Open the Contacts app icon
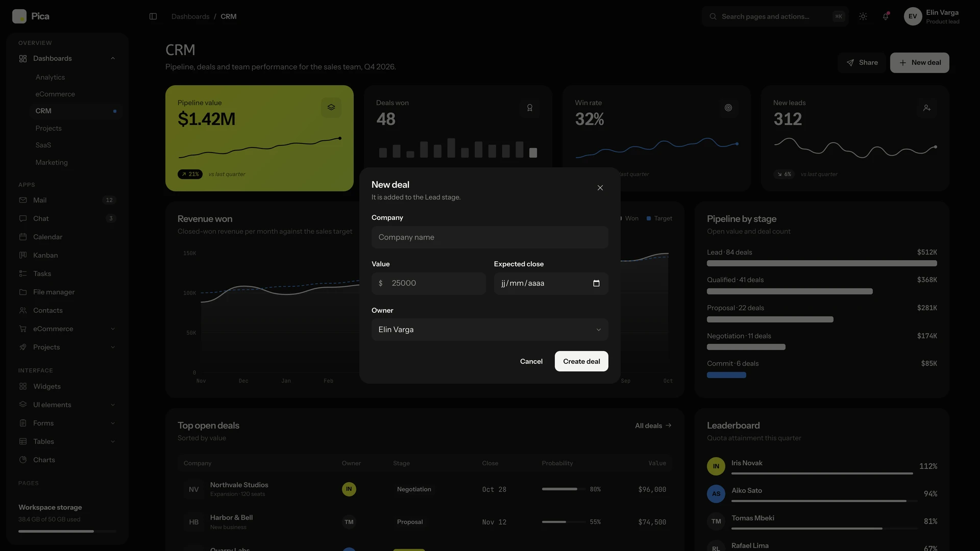The width and height of the screenshot is (980, 551). pyautogui.click(x=23, y=310)
